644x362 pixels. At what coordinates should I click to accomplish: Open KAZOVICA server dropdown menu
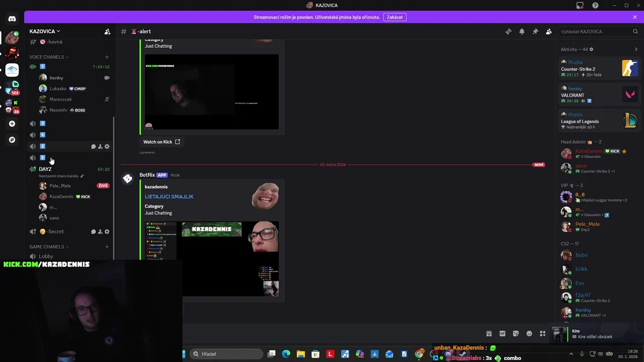45,31
